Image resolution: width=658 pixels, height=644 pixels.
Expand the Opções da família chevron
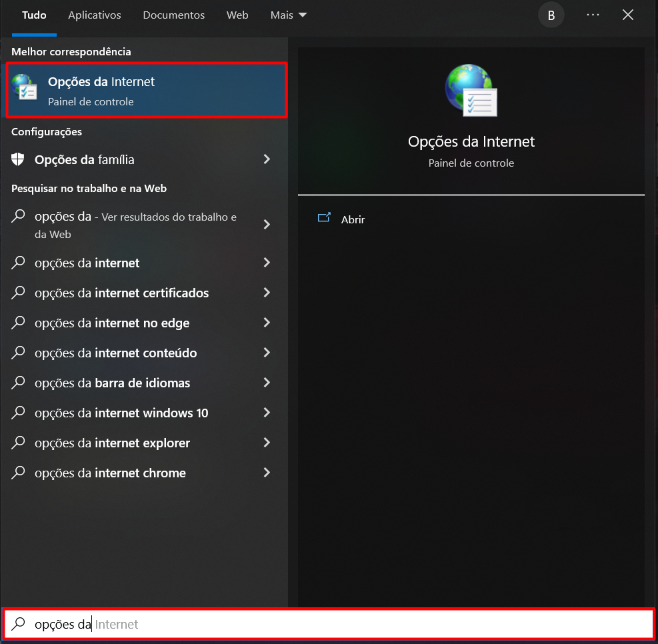pos(267,159)
